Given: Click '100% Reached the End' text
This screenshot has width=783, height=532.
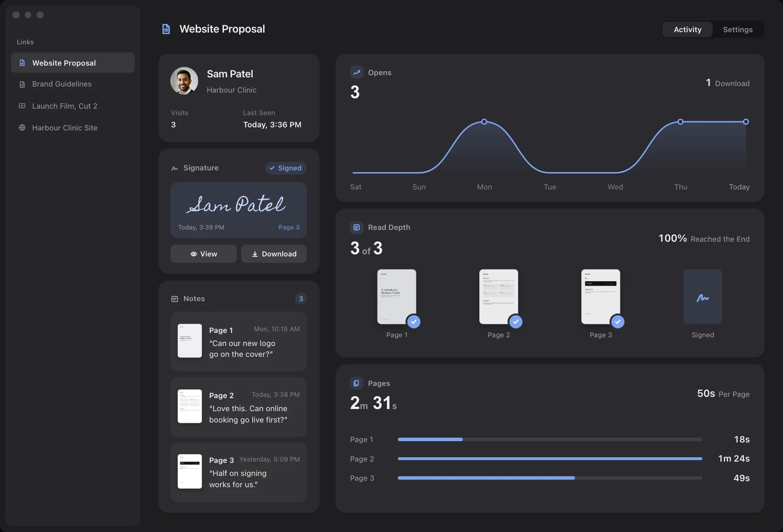Looking at the screenshot, I should pyautogui.click(x=704, y=239).
